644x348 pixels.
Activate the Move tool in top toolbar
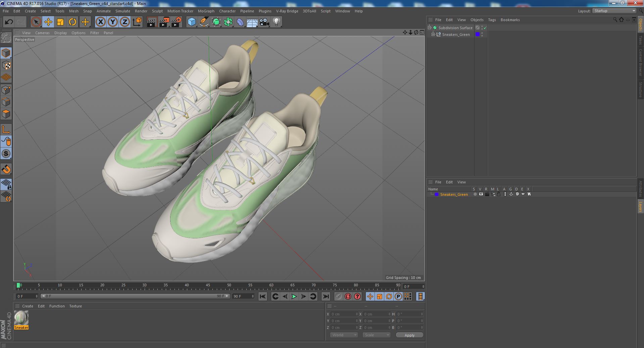(48, 22)
